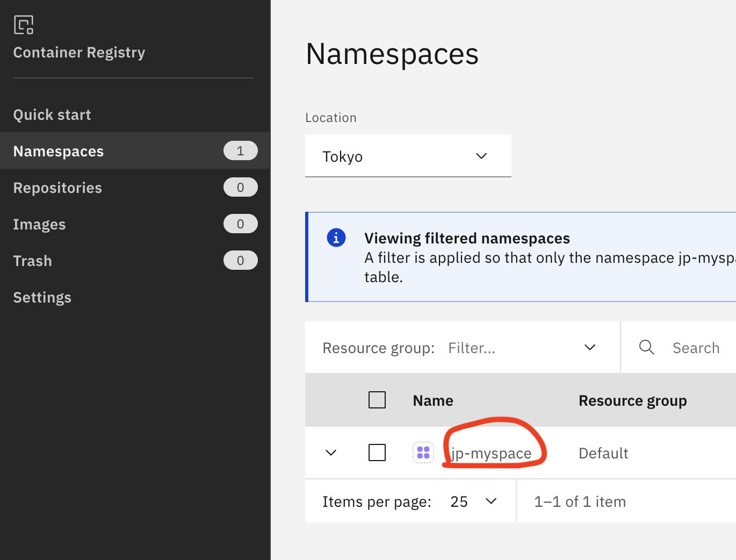Viewport: 736px width, 560px height.
Task: Click the Namespaces page heading
Action: tap(392, 54)
